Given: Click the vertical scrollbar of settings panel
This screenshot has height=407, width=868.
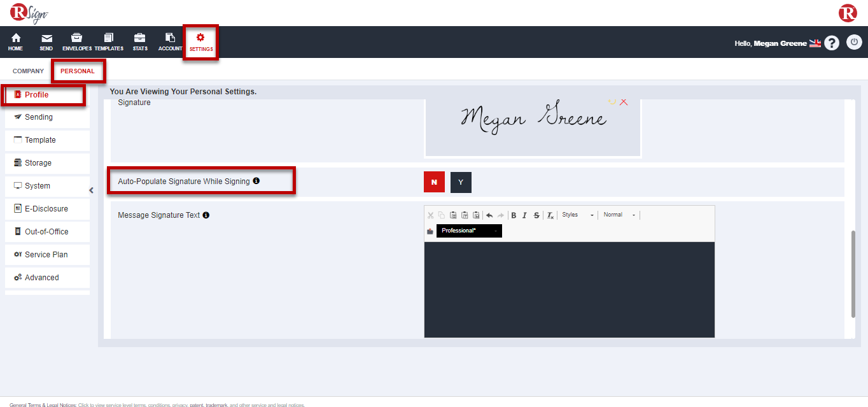Looking at the screenshot, I should [853, 274].
